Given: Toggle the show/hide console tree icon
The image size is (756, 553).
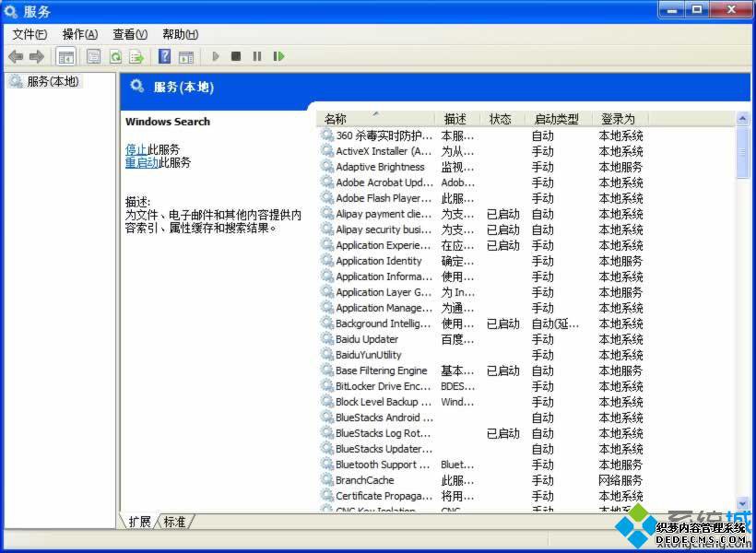Looking at the screenshot, I should pyautogui.click(x=66, y=57).
